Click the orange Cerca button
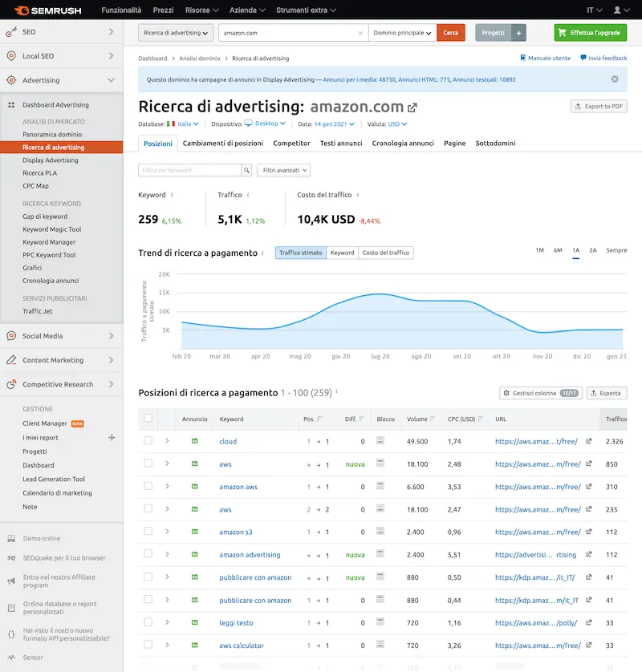Image resolution: width=642 pixels, height=672 pixels. click(x=451, y=33)
